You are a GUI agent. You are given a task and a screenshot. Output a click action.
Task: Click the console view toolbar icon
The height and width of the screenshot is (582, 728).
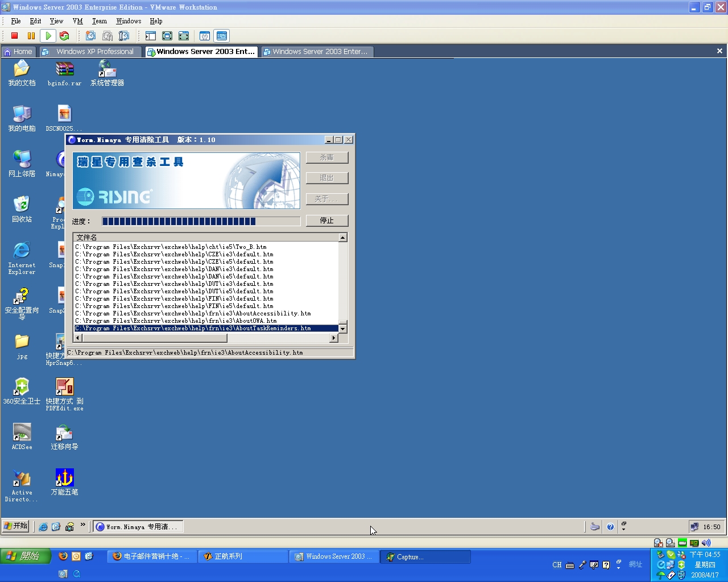[222, 36]
